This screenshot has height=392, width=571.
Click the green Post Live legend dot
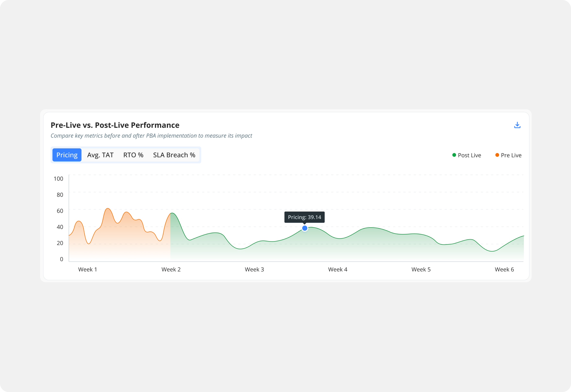pyautogui.click(x=454, y=155)
